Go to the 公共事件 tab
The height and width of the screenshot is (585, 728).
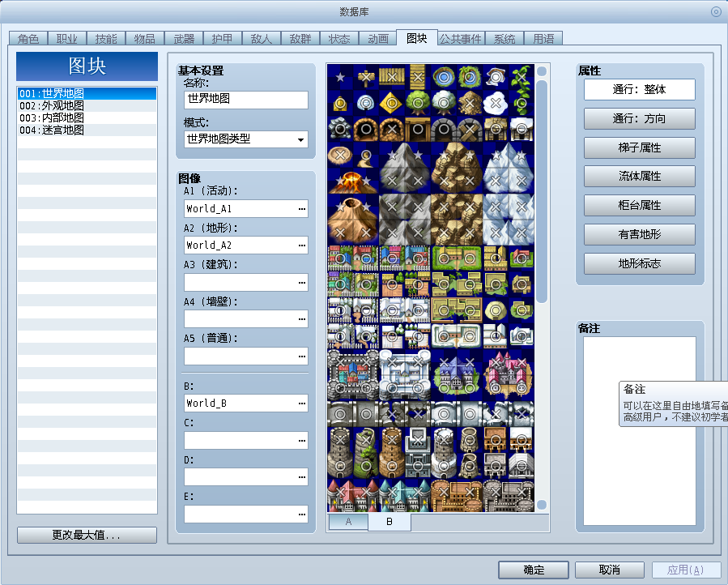coord(461,39)
